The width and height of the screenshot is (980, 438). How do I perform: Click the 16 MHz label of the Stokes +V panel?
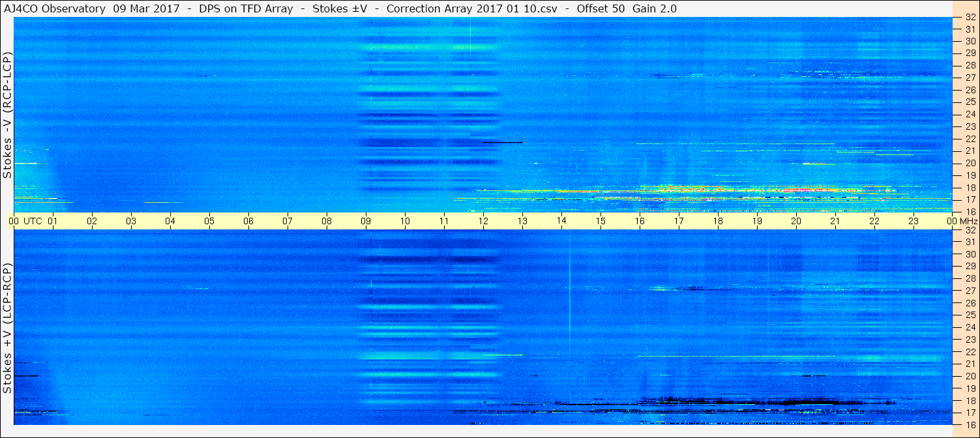970,425
